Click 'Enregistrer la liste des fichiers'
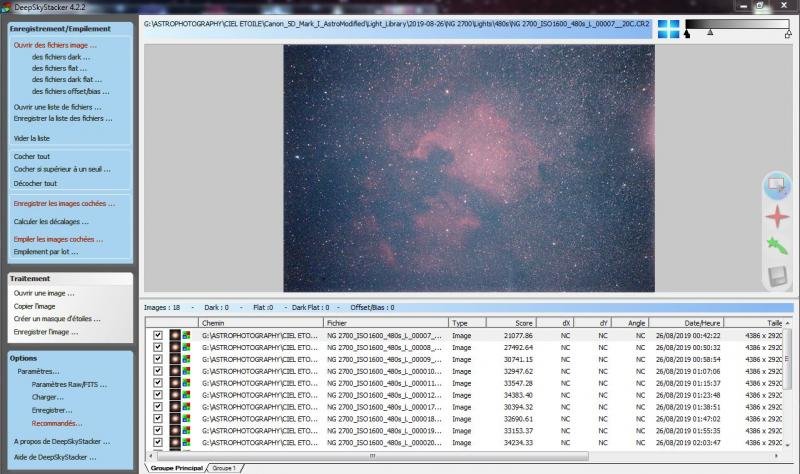Viewport: 800px width, 474px height. (x=63, y=118)
